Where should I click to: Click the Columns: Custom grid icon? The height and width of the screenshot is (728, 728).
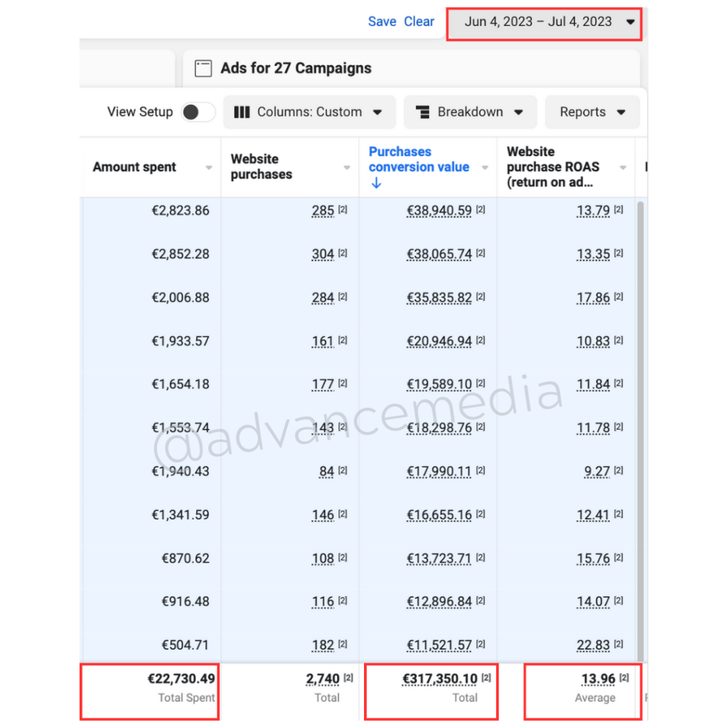pyautogui.click(x=242, y=112)
